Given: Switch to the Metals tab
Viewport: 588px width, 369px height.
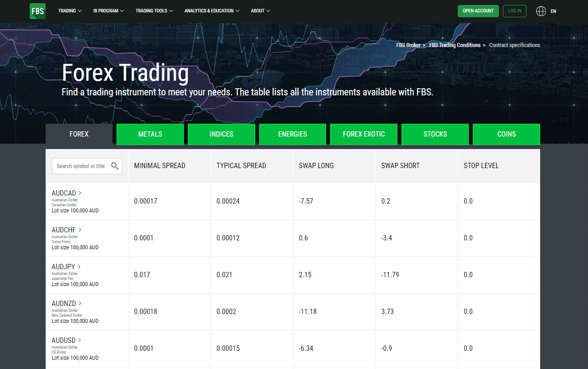Looking at the screenshot, I should coord(150,134).
